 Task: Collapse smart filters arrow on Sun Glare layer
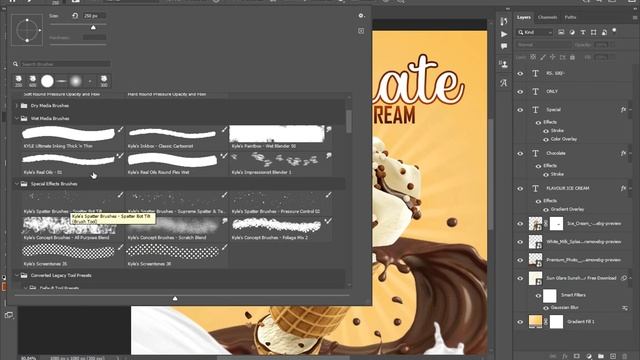pyautogui.click(x=631, y=278)
